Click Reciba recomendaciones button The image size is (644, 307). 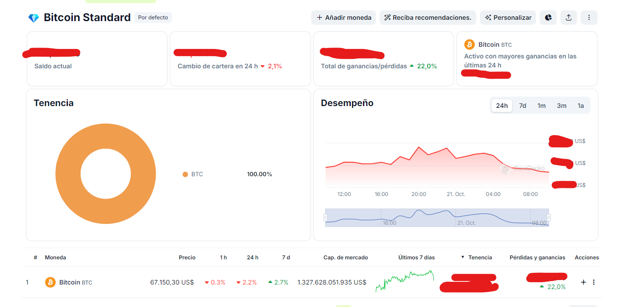coord(428,18)
